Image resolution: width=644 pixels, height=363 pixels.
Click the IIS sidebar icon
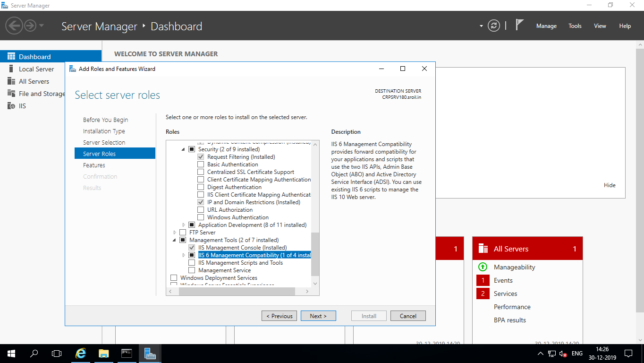coord(11,106)
